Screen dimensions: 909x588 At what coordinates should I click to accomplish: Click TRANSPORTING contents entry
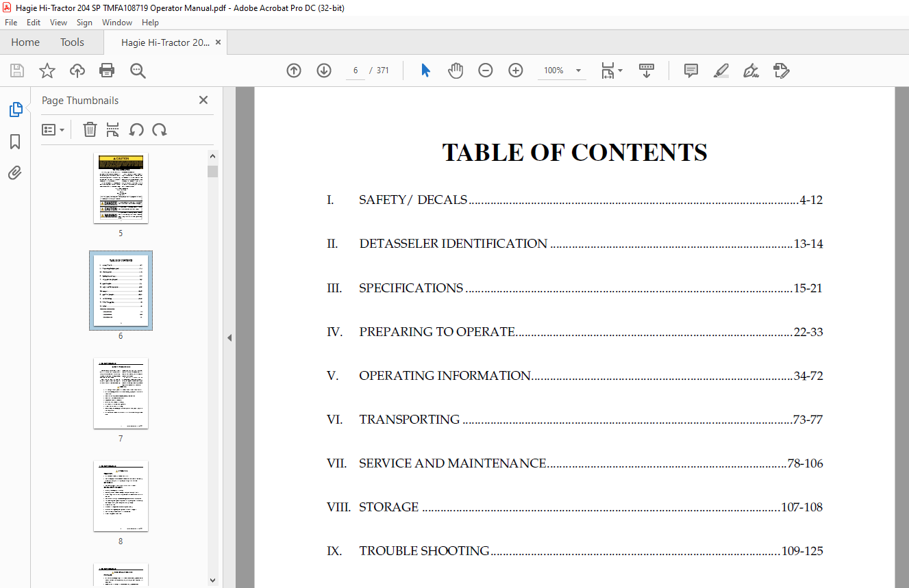(x=574, y=419)
